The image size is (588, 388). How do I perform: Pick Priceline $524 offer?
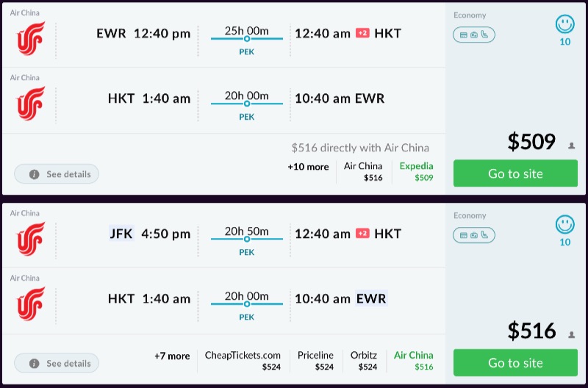click(x=315, y=361)
